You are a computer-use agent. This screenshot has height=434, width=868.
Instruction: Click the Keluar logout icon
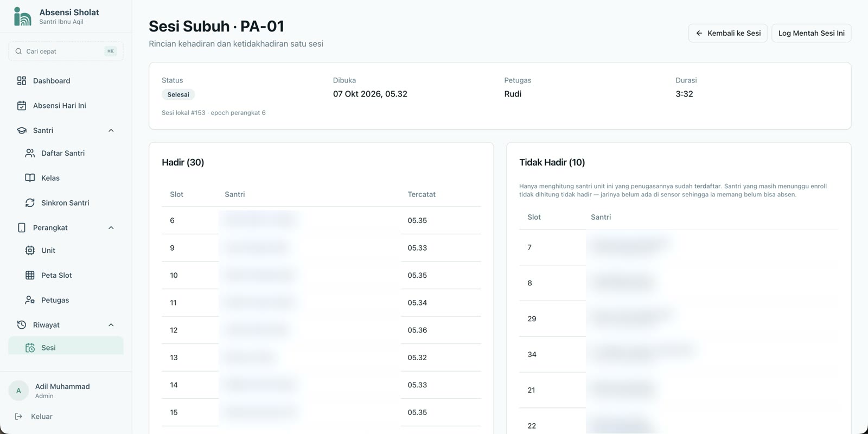tap(19, 417)
